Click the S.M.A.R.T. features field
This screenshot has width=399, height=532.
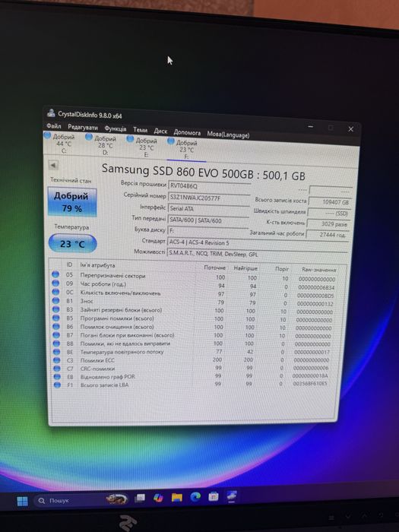[x=258, y=255]
